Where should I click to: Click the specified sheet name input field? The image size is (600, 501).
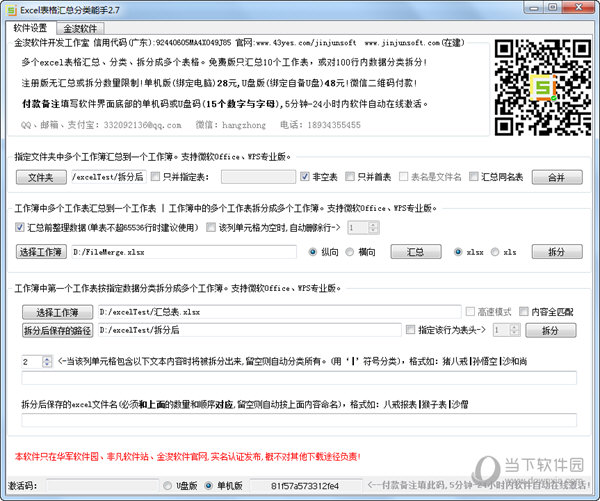(x=258, y=177)
